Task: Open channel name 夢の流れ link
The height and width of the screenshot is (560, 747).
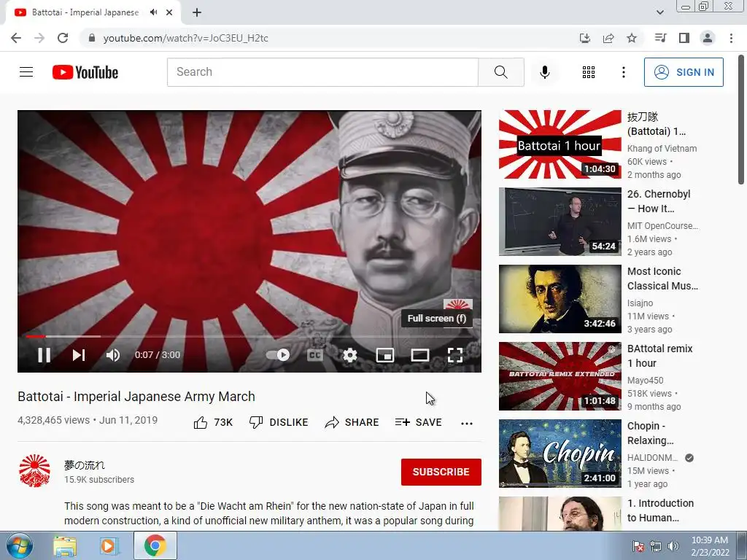Action: coord(85,465)
